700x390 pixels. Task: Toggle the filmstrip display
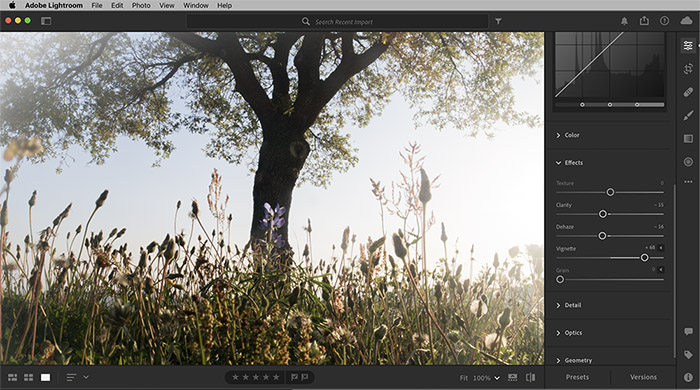click(x=512, y=378)
